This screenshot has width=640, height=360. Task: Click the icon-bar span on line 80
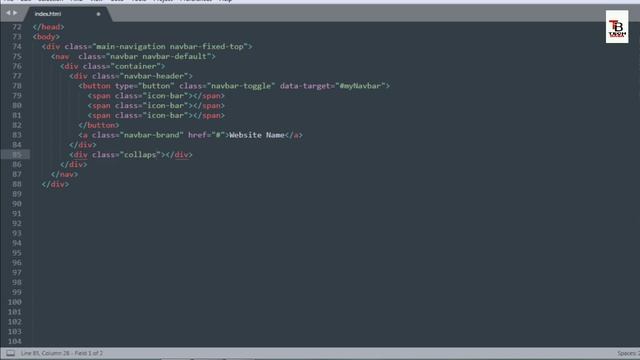click(x=156, y=105)
